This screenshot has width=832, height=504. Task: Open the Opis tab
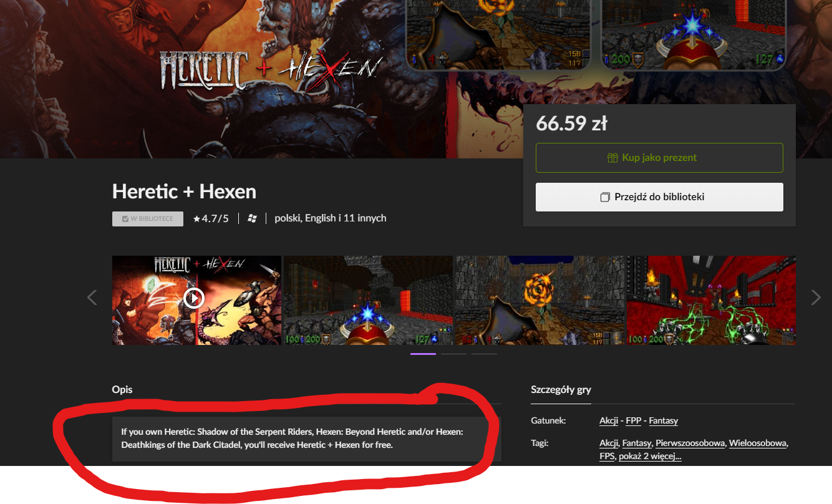pyautogui.click(x=122, y=390)
